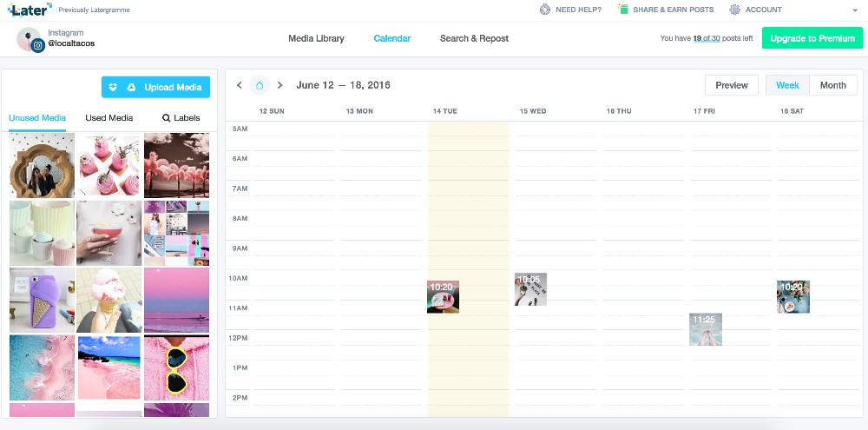Select Month calendar view
This screenshot has height=430, width=868.
(x=833, y=85)
